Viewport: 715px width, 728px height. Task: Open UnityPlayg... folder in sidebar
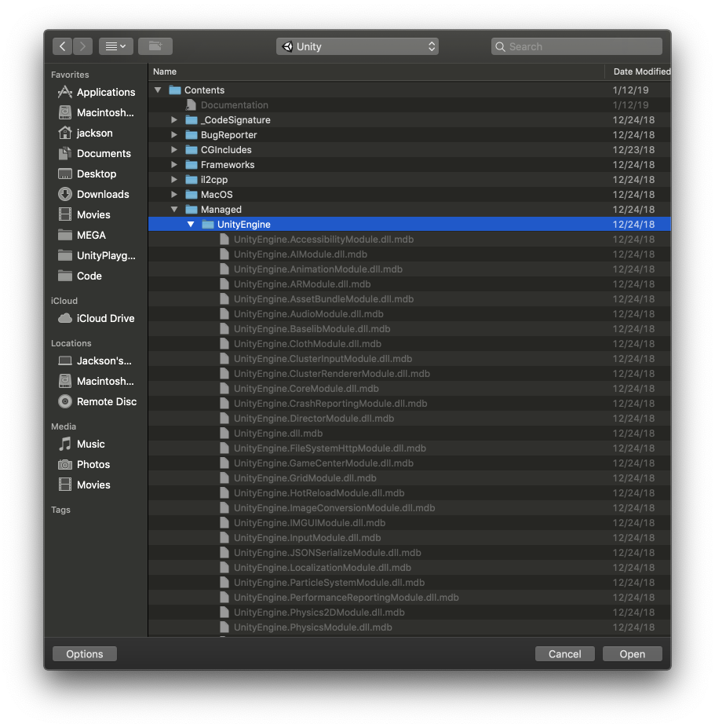pos(97,255)
